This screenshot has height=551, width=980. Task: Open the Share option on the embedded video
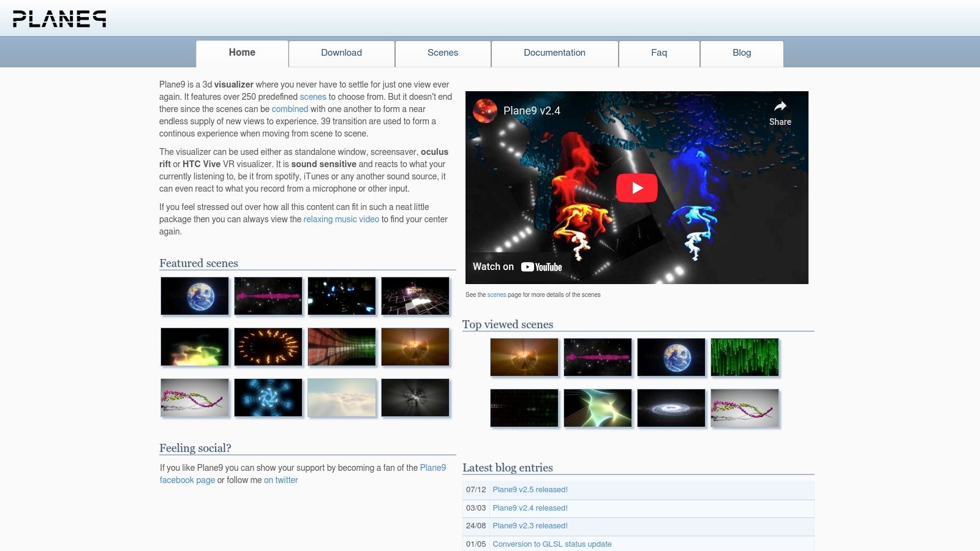[780, 112]
